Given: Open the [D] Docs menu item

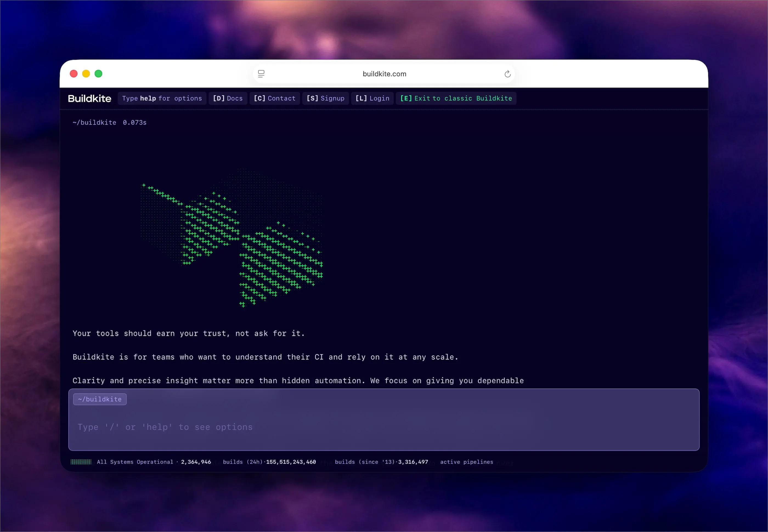Looking at the screenshot, I should 228,98.
